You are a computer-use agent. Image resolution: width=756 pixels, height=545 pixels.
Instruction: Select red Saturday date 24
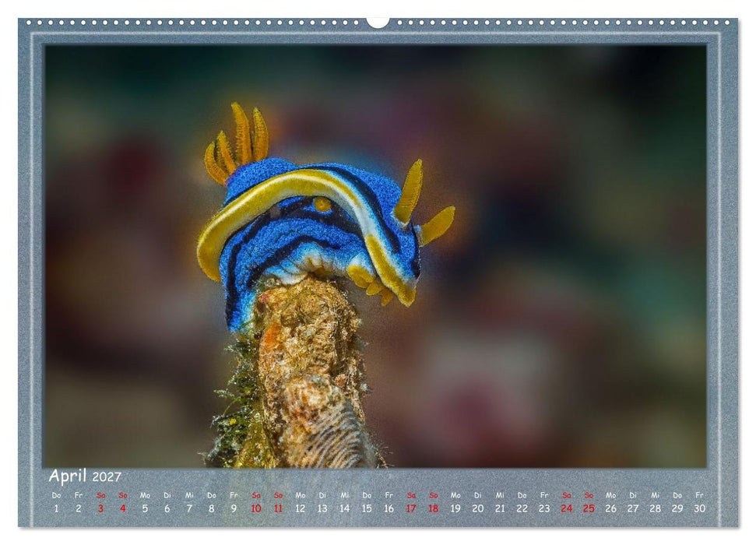567,508
